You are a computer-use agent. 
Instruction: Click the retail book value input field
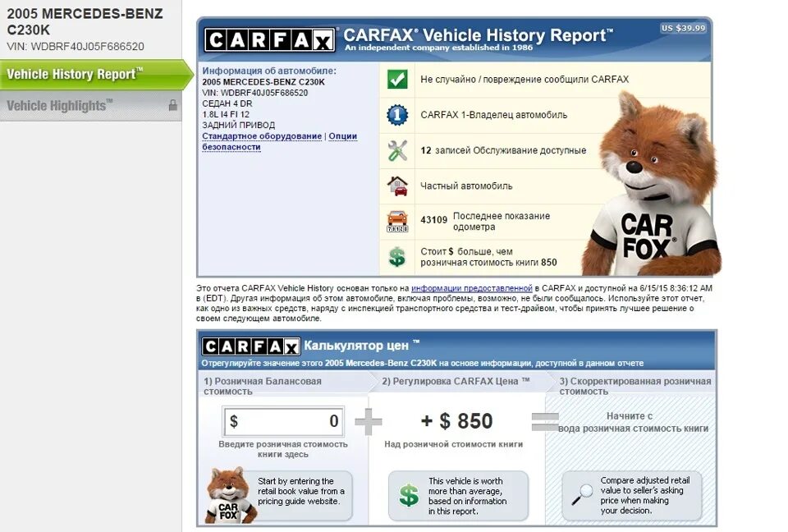(282, 421)
